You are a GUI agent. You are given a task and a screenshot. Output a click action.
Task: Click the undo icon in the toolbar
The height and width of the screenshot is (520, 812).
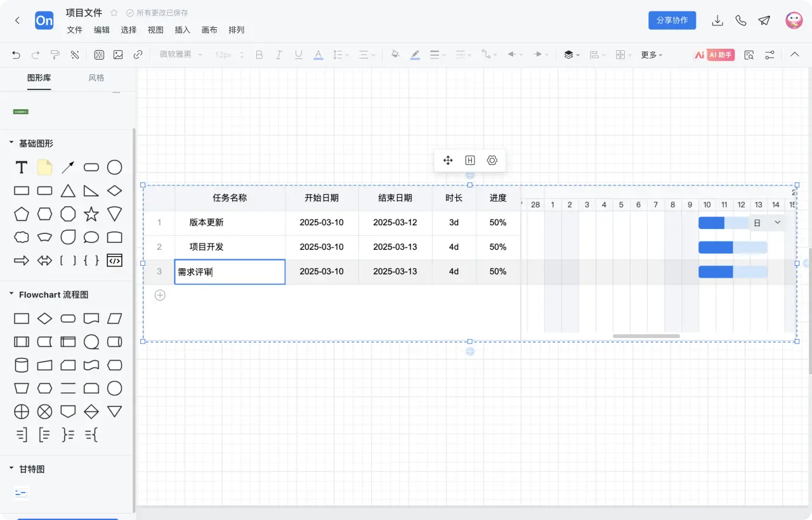(16, 55)
